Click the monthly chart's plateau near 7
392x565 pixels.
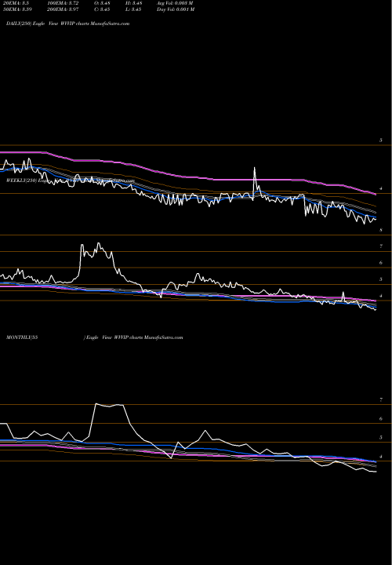110,405
